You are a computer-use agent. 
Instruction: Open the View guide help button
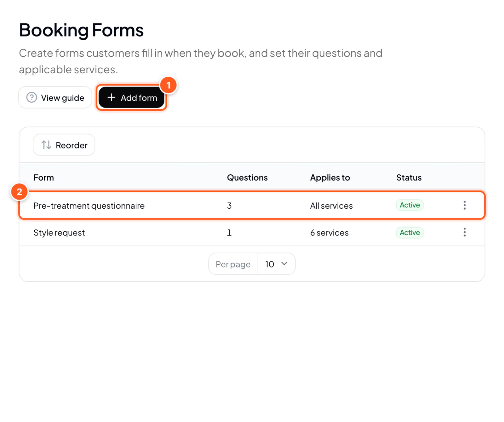click(55, 98)
